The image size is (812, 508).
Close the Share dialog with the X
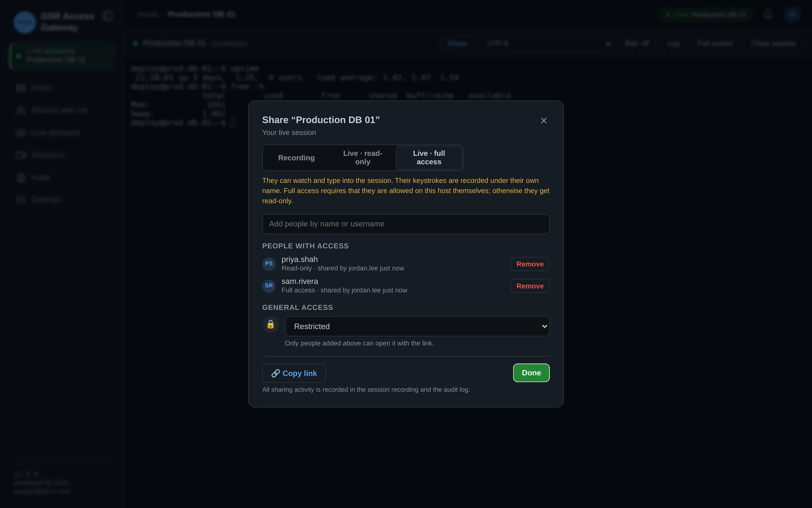543,121
